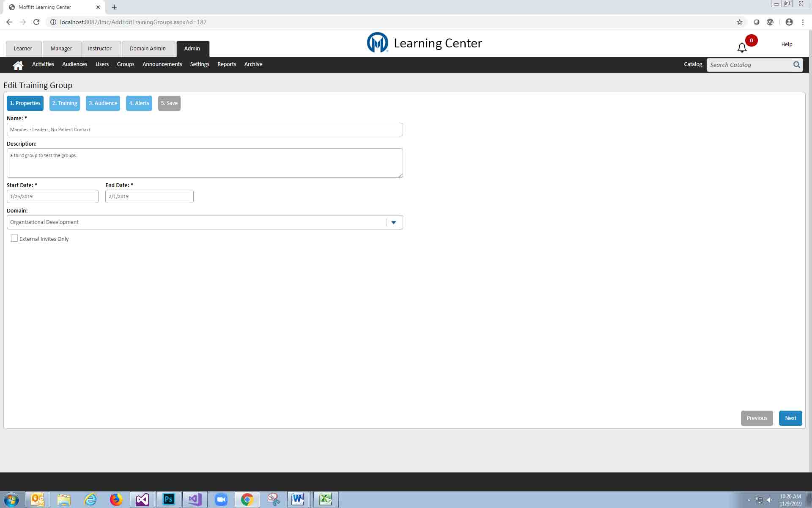Image resolution: width=812 pixels, height=508 pixels.
Task: Click the Next button
Action: [790, 418]
